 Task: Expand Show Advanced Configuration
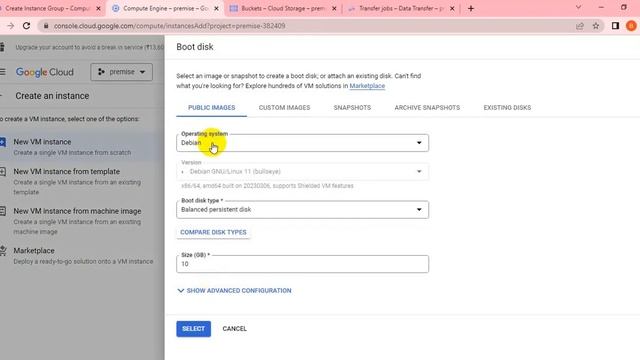click(234, 291)
